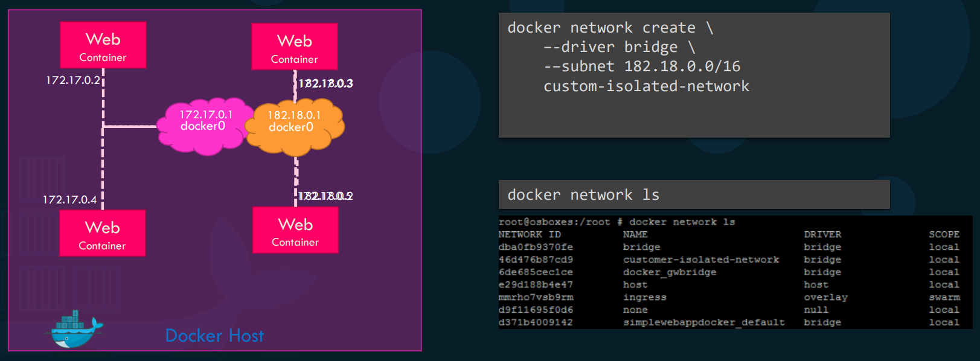Click the terminal prompt 'root@osboxes:/root # docker network ls'

(617, 222)
